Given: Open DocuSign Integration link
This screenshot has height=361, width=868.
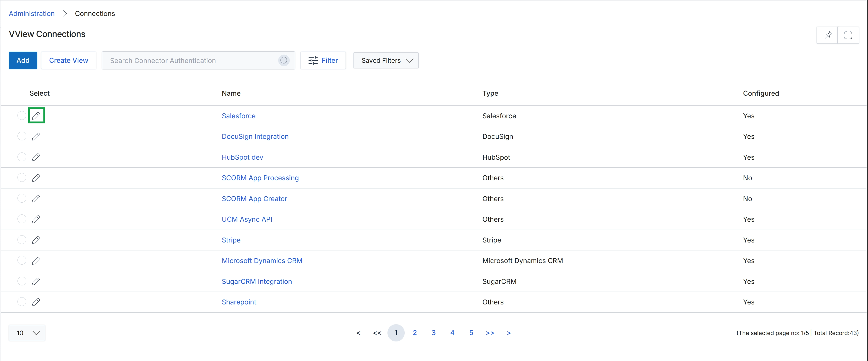Looking at the screenshot, I should click(x=255, y=136).
